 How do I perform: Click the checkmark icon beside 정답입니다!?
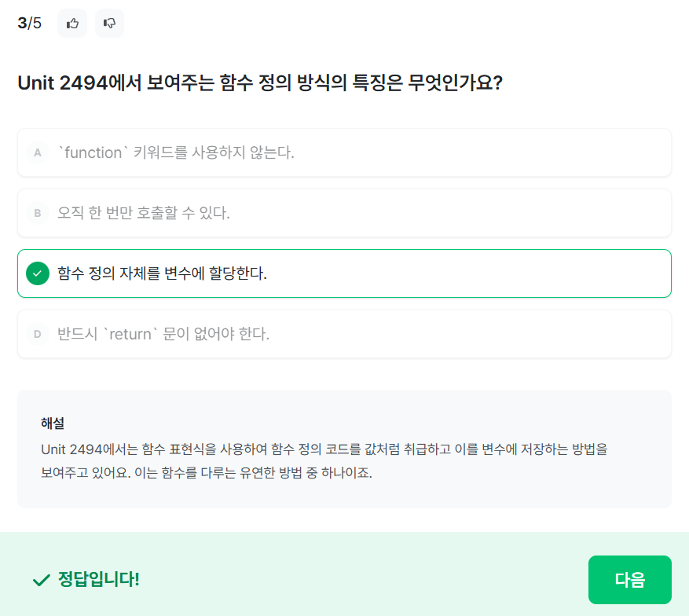pos(41,581)
